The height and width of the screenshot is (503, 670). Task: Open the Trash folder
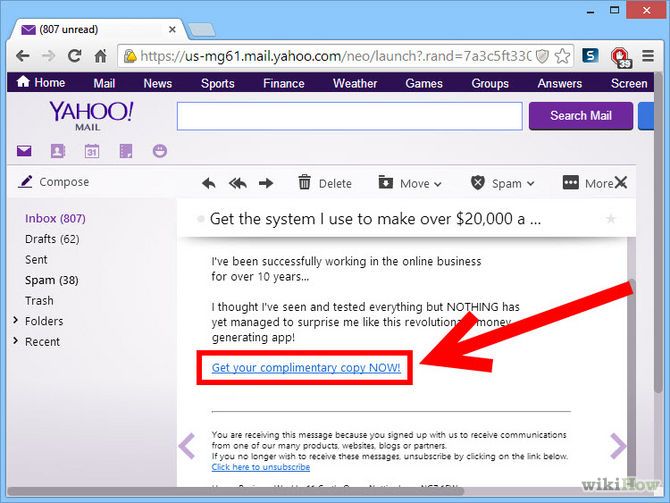(x=39, y=300)
